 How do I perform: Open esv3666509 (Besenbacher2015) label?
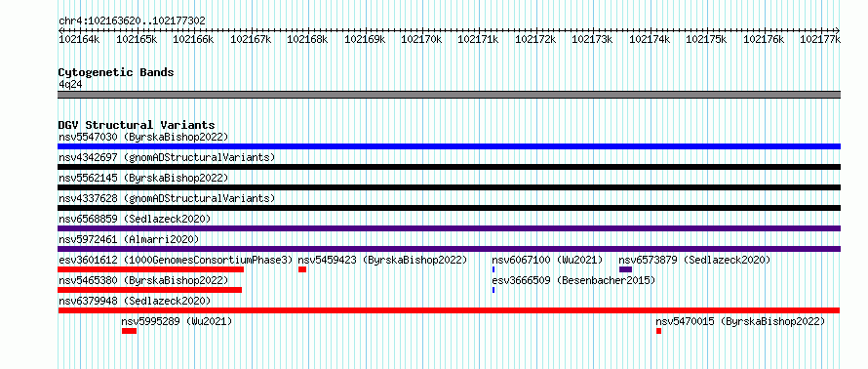[x=573, y=280]
